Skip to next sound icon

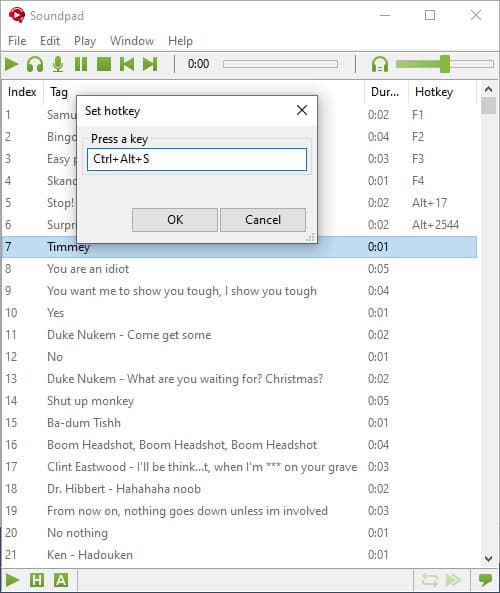click(x=150, y=64)
